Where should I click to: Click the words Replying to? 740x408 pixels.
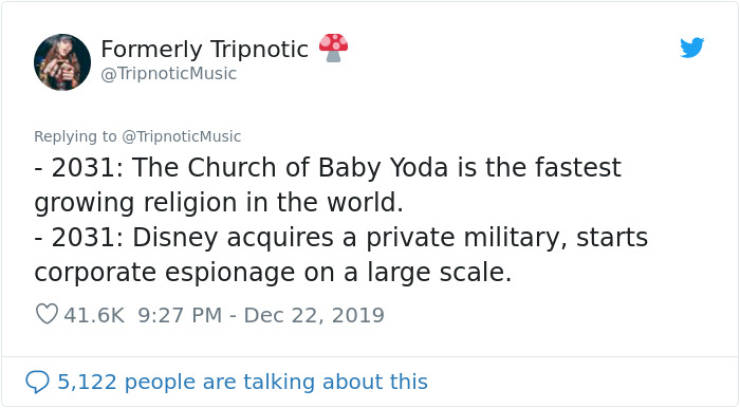75,136
